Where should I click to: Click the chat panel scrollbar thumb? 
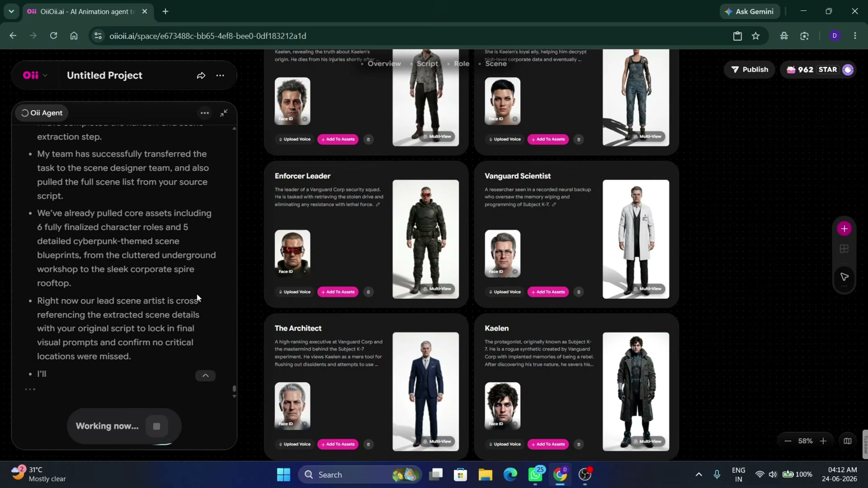coord(234,389)
